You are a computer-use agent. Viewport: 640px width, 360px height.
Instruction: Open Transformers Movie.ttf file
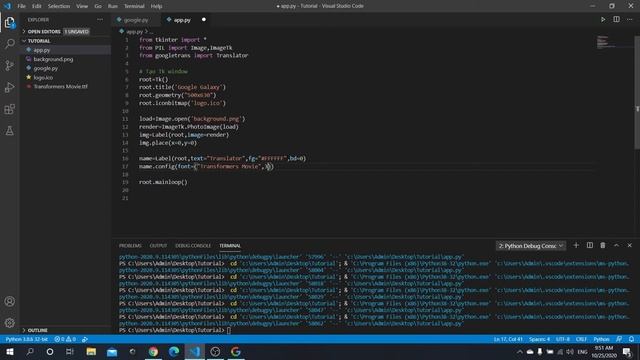click(x=60, y=87)
